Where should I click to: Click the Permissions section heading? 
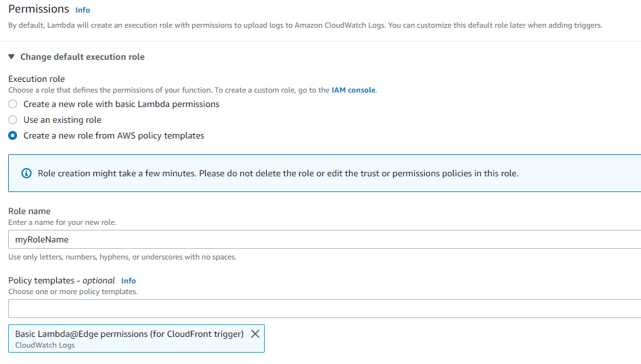tap(38, 9)
